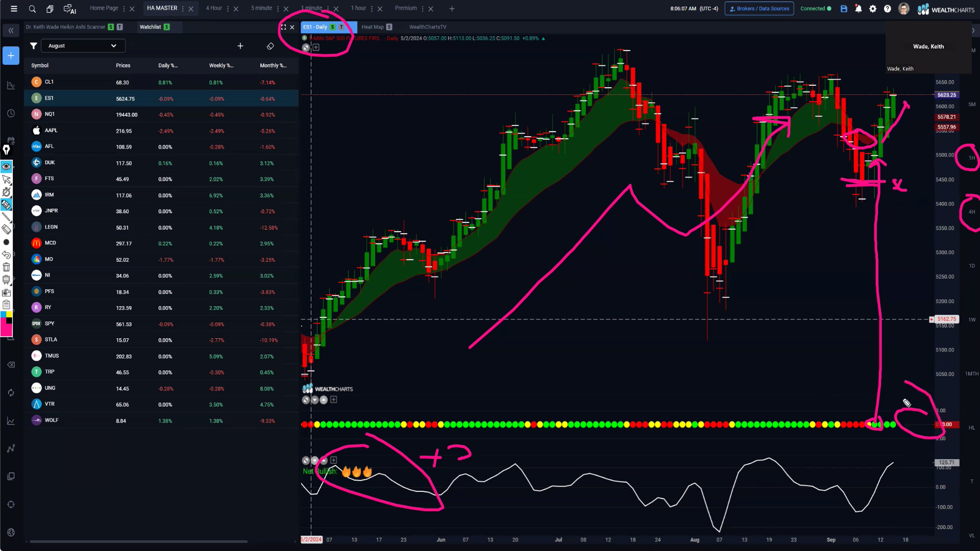Screen dimensions: 980x551
Task: Open HA MASTER tab options menu
Action: [183, 9]
